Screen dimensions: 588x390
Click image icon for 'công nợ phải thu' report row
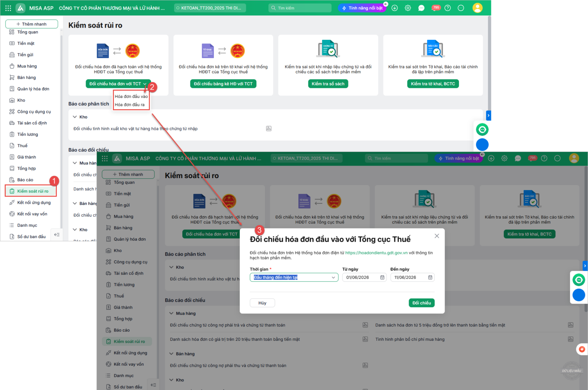[365, 365]
